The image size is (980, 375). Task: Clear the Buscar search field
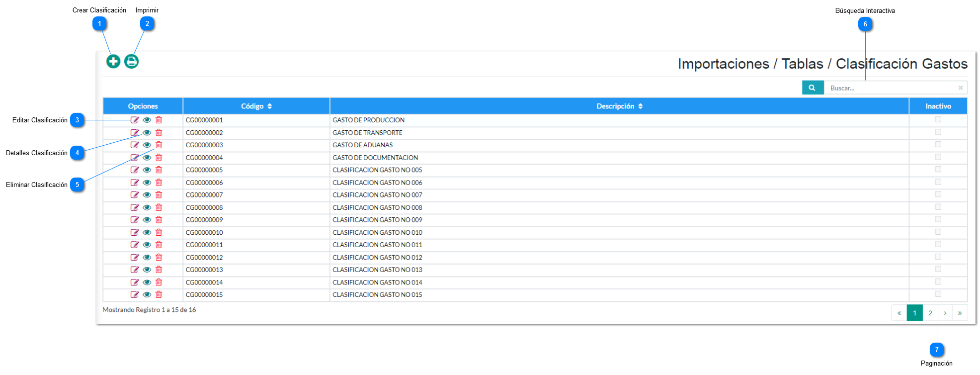click(961, 88)
